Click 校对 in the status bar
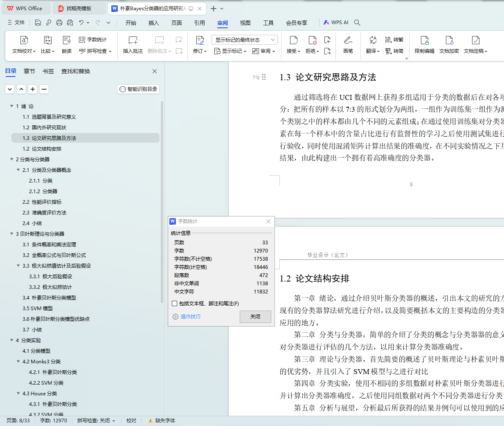This screenshot has height=426, width=504. pos(131,421)
